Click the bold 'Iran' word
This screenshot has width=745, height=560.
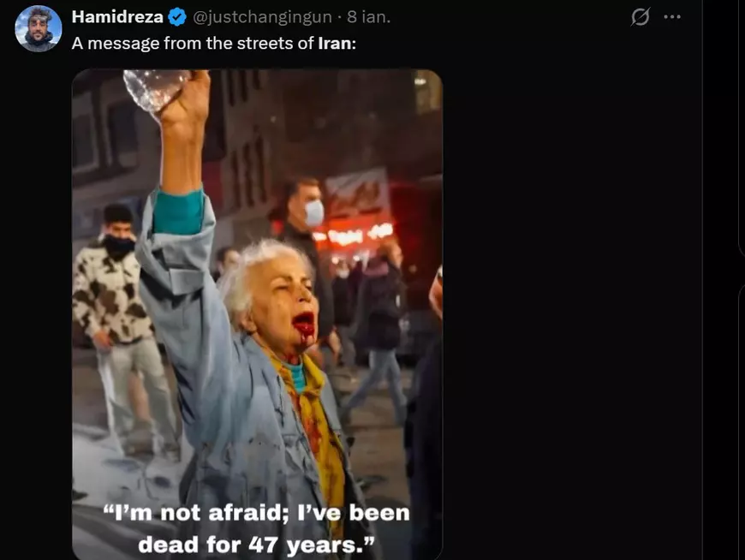[335, 43]
